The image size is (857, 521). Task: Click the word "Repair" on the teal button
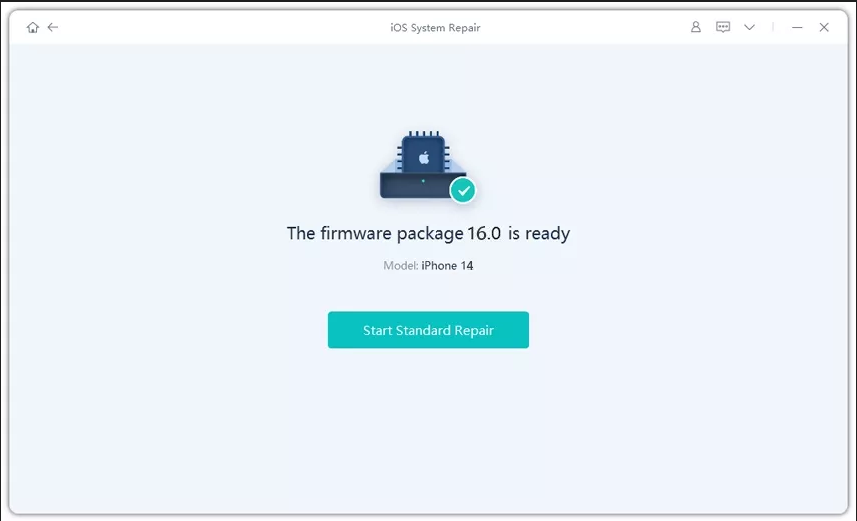click(471, 330)
